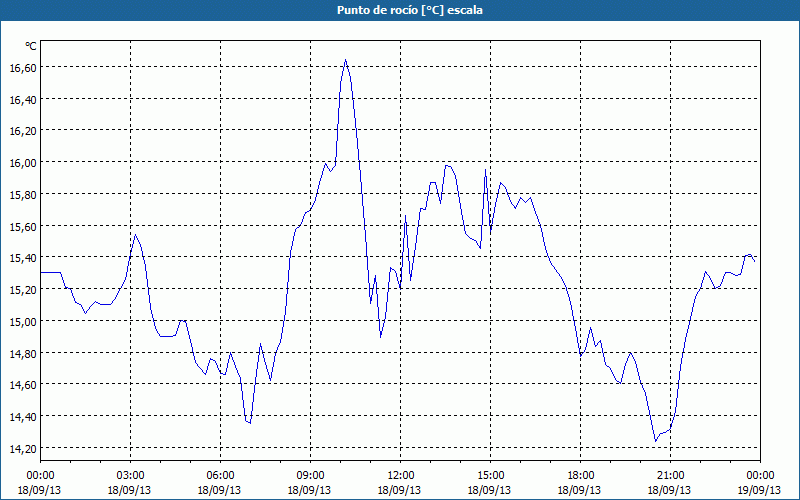Select the 15:00 time label
800x500 pixels.
490,476
